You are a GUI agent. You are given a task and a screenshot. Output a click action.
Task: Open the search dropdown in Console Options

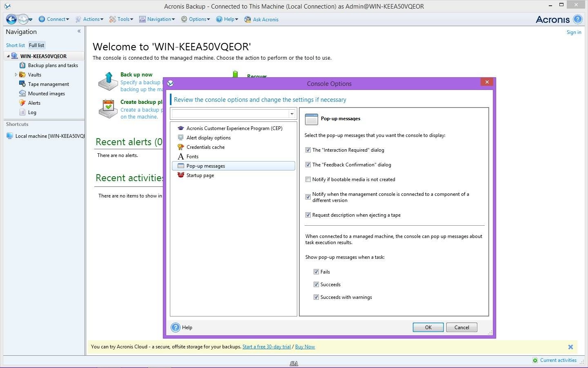[292, 114]
